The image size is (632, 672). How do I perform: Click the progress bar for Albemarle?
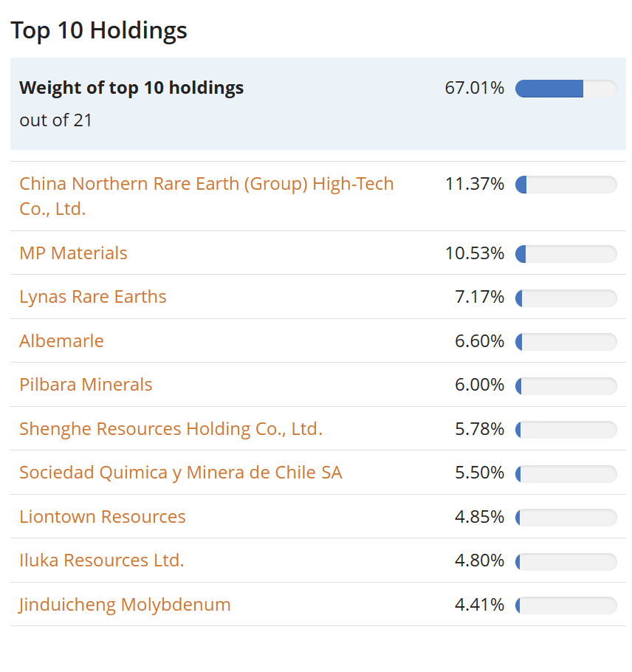[567, 341]
